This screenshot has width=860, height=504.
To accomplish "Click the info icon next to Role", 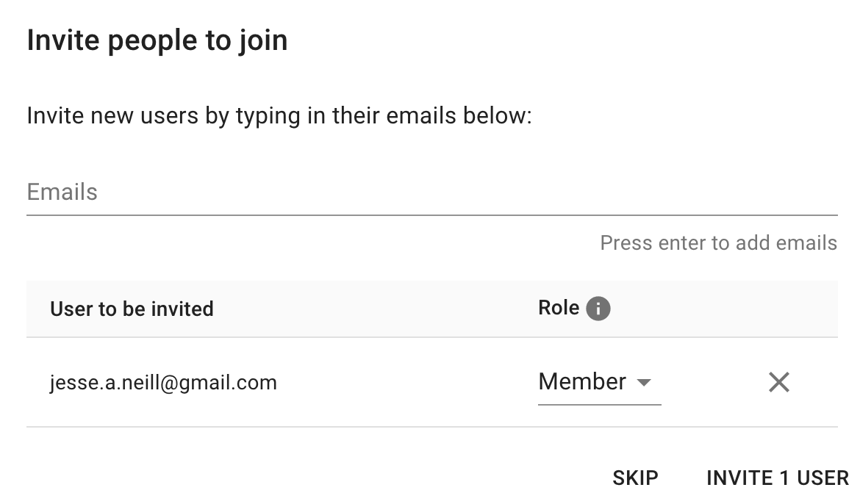I will [x=598, y=309].
